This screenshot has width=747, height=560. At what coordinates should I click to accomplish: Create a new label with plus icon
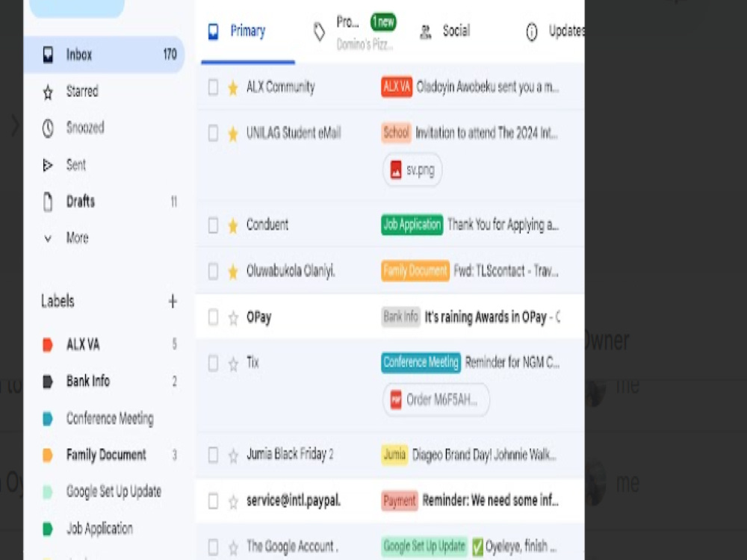click(x=173, y=301)
